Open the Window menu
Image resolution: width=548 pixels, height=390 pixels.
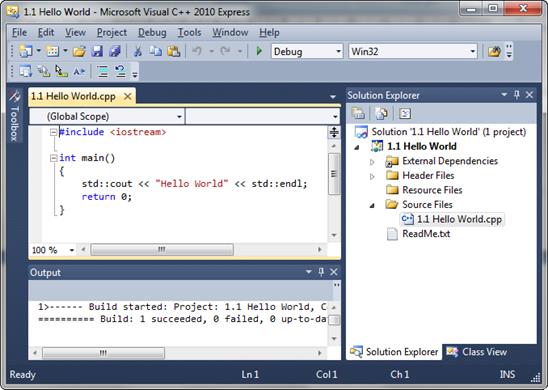click(x=230, y=32)
